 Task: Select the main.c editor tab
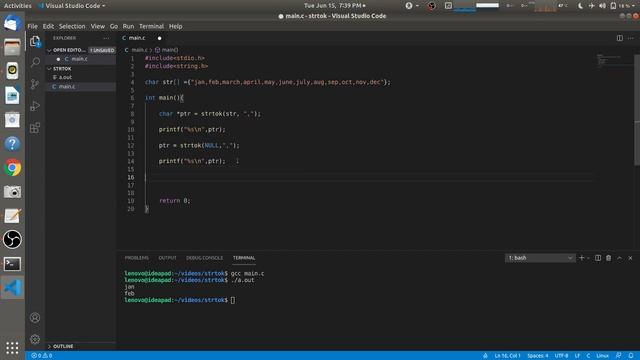[x=137, y=38]
